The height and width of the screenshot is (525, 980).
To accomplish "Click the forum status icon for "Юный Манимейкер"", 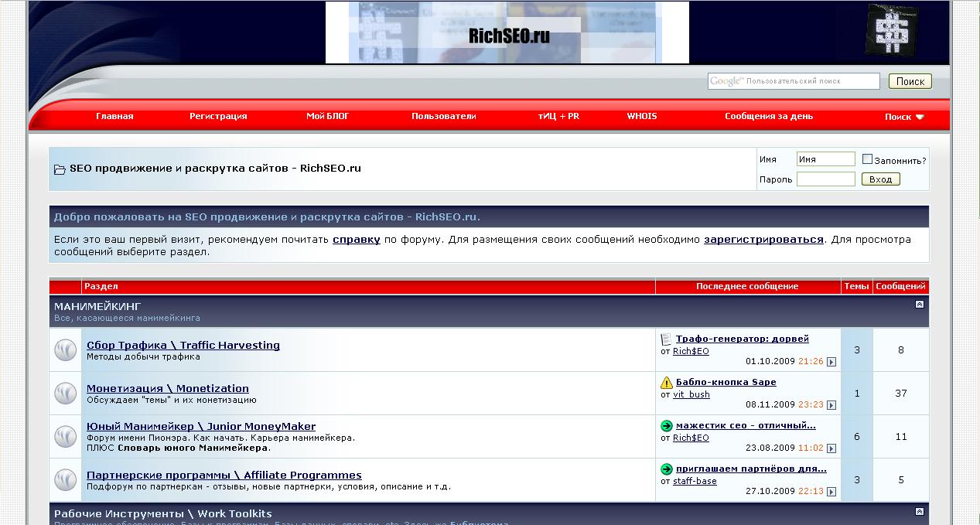I will point(65,436).
